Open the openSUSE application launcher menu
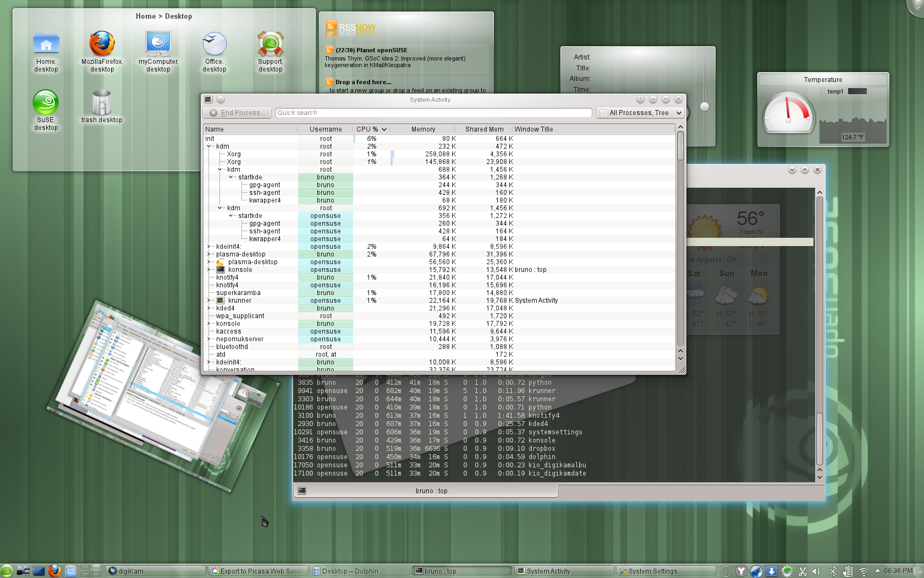 pos(7,571)
